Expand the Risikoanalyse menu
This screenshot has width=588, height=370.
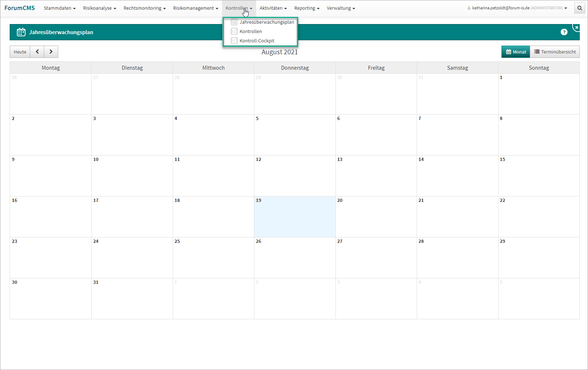tap(99, 8)
